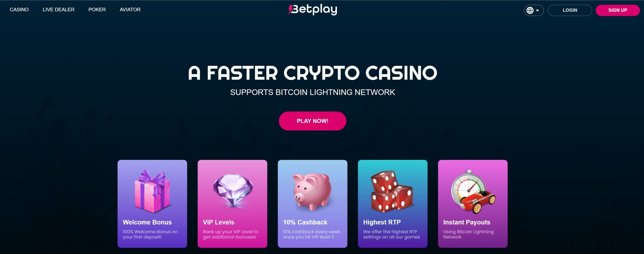Click the Play Now! button
The image size is (644, 254).
point(312,121)
